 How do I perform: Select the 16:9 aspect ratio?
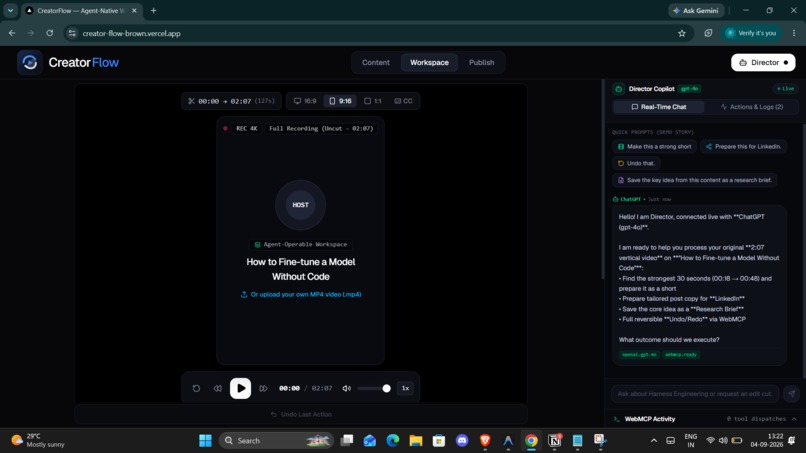point(305,101)
